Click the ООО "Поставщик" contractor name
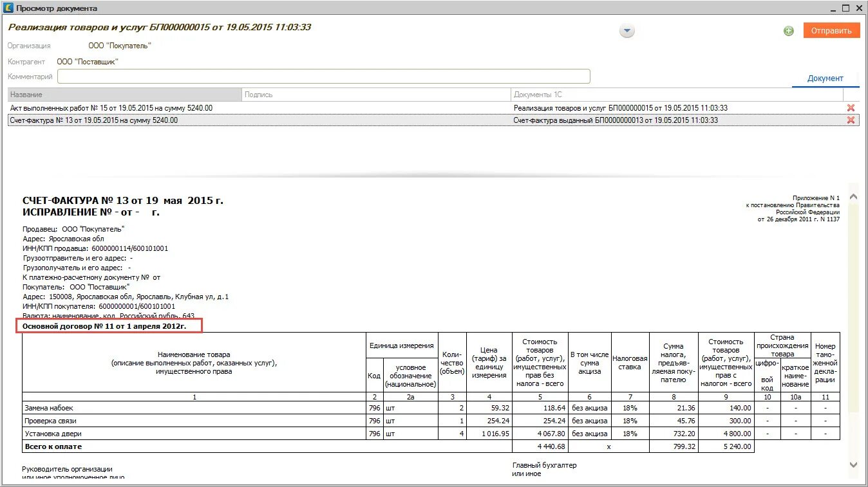 88,62
